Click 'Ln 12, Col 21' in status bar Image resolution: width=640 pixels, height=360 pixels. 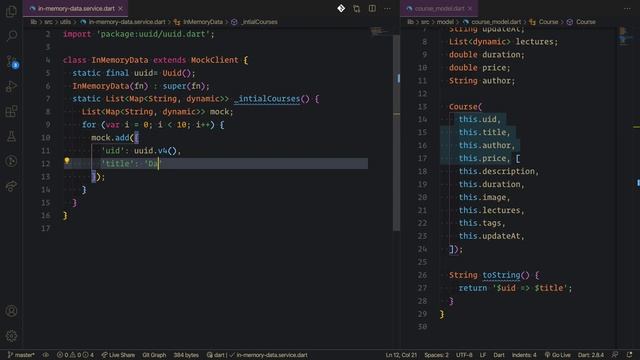point(401,355)
